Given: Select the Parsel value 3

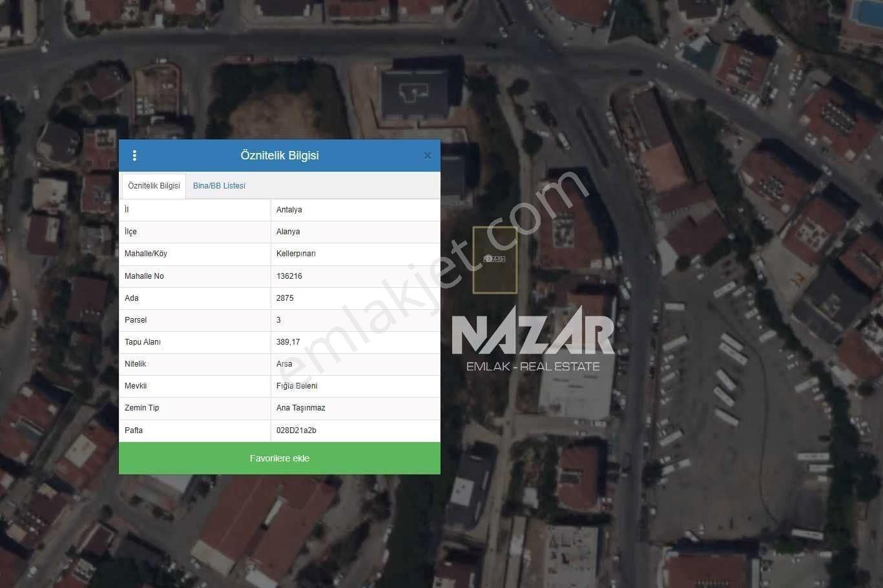Looking at the screenshot, I should (278, 319).
